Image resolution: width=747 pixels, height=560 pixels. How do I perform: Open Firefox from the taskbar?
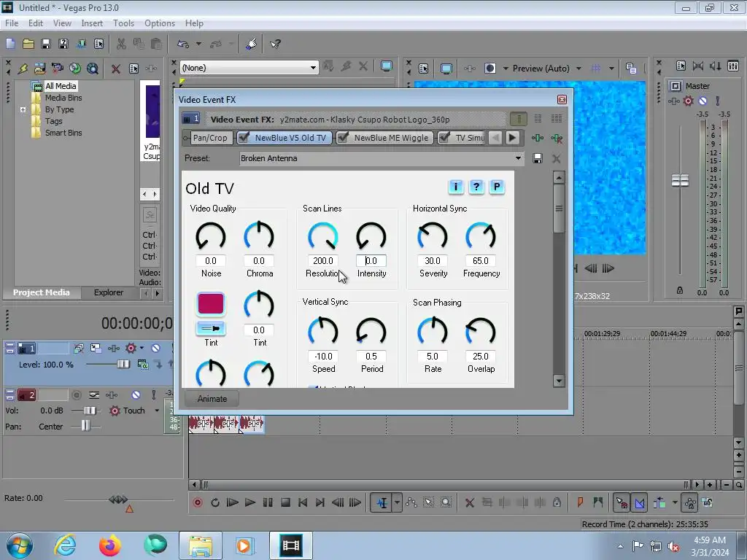[109, 545]
